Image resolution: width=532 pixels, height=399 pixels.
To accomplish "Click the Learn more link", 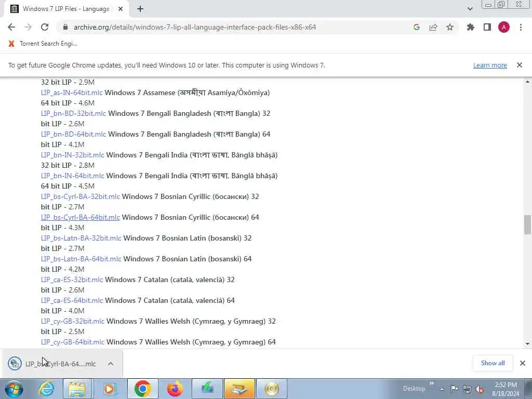I will click(x=490, y=65).
